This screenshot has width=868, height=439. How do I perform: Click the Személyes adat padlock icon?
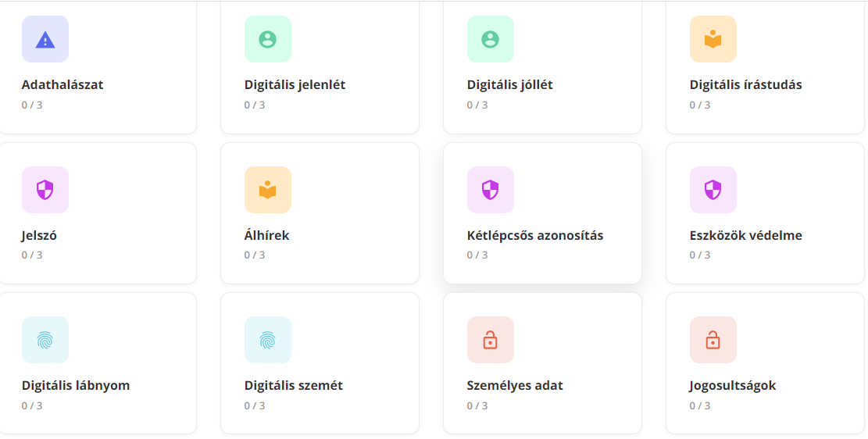click(x=491, y=340)
